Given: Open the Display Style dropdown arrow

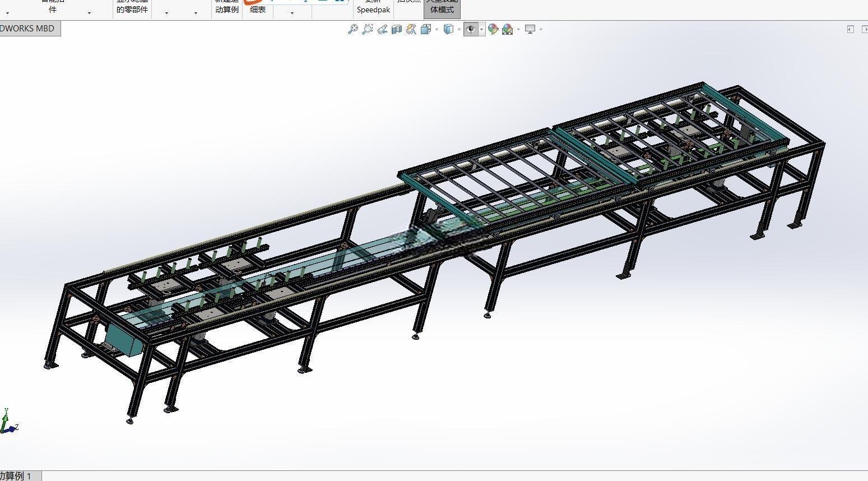Looking at the screenshot, I should click(x=459, y=29).
